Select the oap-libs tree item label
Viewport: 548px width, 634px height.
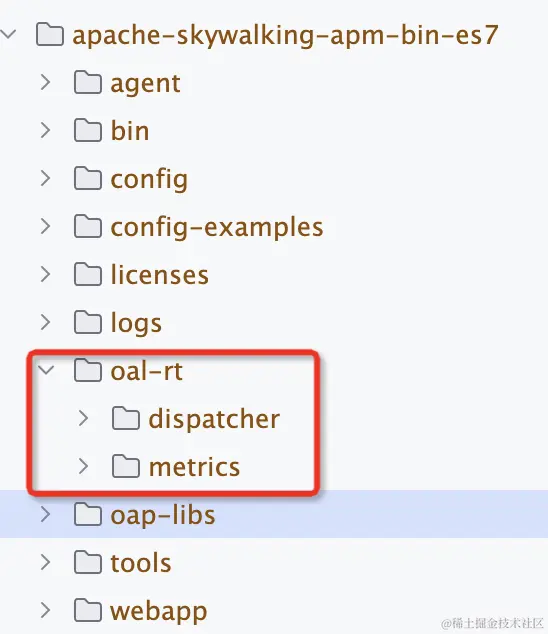click(x=163, y=516)
